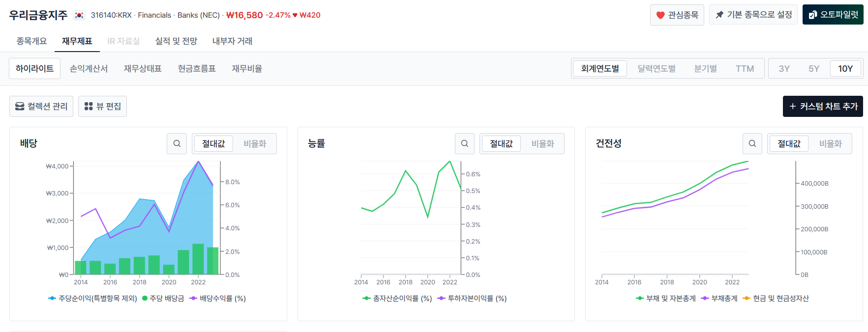Click the heart 관심종목 button
Image resolution: width=868 pixels, height=332 pixels.
coord(677,15)
